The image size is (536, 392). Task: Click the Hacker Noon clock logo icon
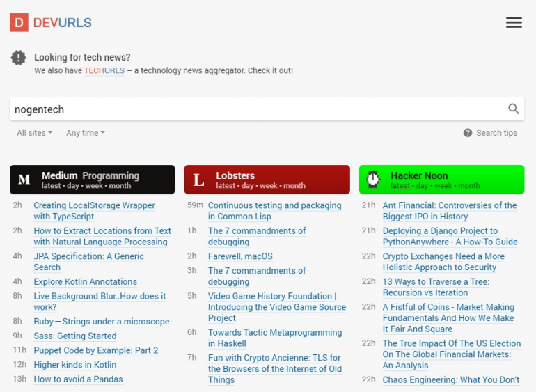pyautogui.click(x=373, y=179)
